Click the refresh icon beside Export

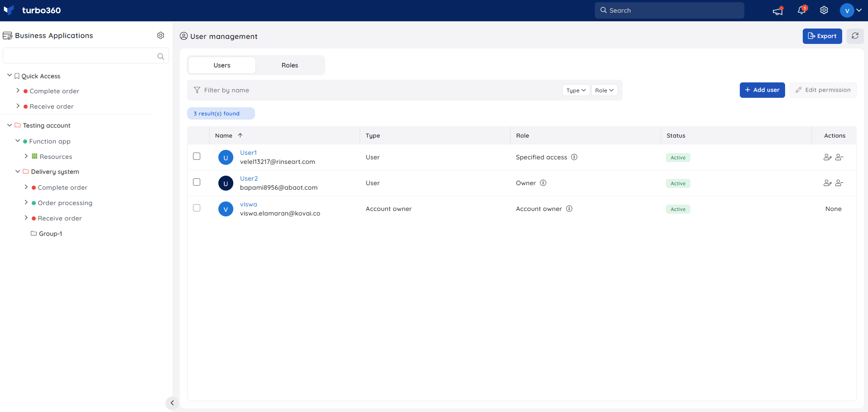click(x=855, y=36)
